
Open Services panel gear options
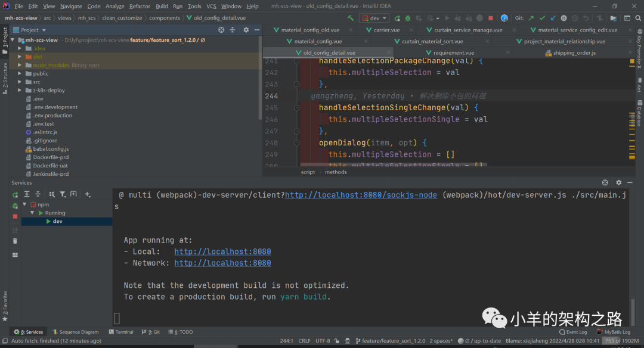618,182
